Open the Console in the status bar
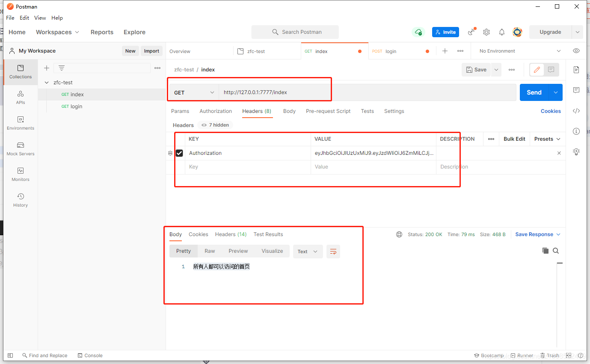 90,355
